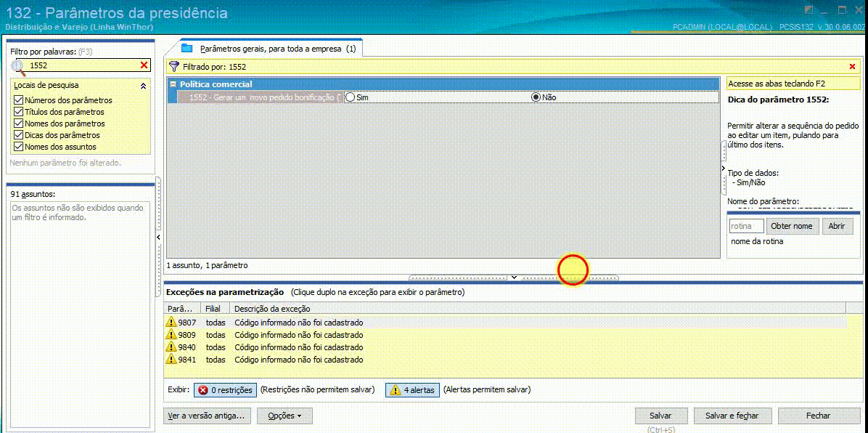This screenshot has height=433, width=868.
Task: Remove the filter via red X in yellow bar
Action: pyautogui.click(x=853, y=67)
